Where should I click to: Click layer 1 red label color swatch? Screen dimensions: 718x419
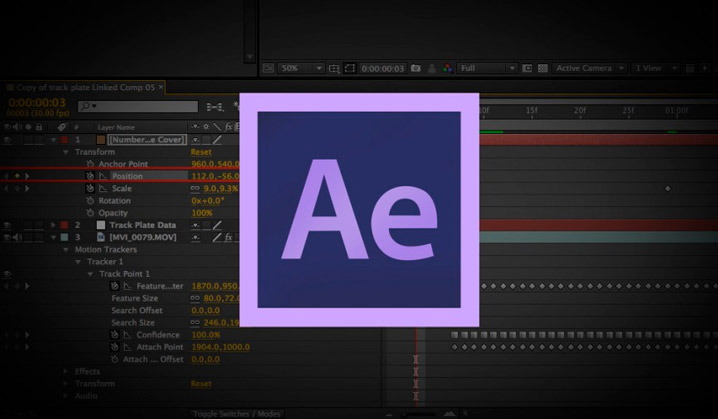[x=65, y=140]
